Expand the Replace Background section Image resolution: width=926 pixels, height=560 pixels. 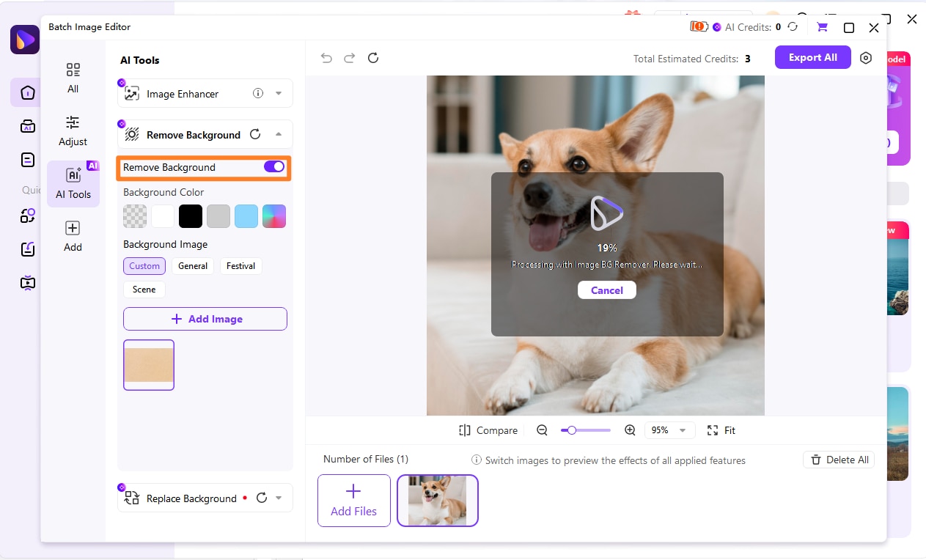click(279, 498)
